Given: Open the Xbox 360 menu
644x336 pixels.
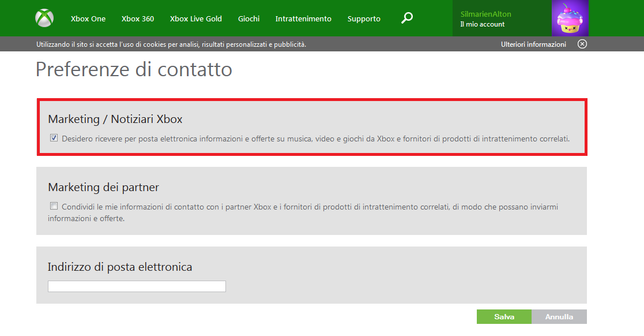Looking at the screenshot, I should click(x=138, y=18).
